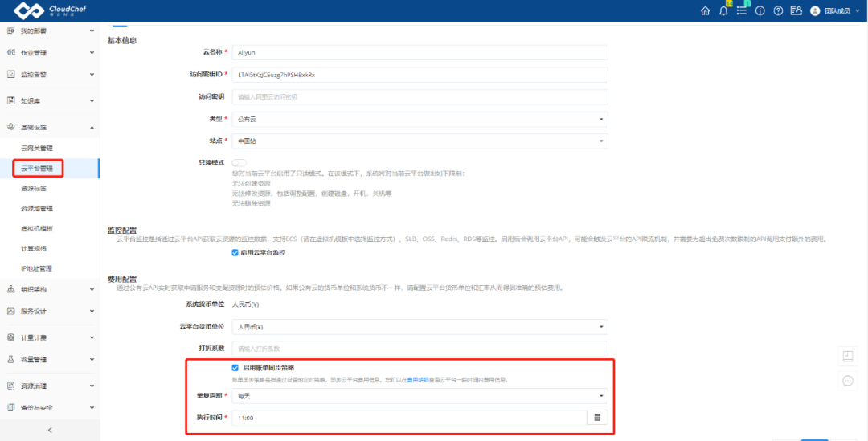Open the 类型 dropdown
868x441 pixels.
(420, 119)
